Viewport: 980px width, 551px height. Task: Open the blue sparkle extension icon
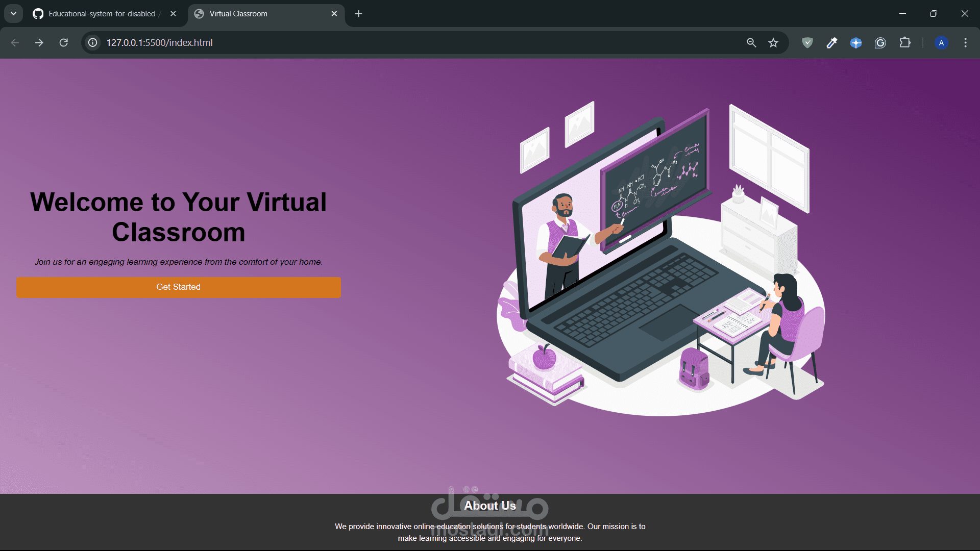pos(856,43)
